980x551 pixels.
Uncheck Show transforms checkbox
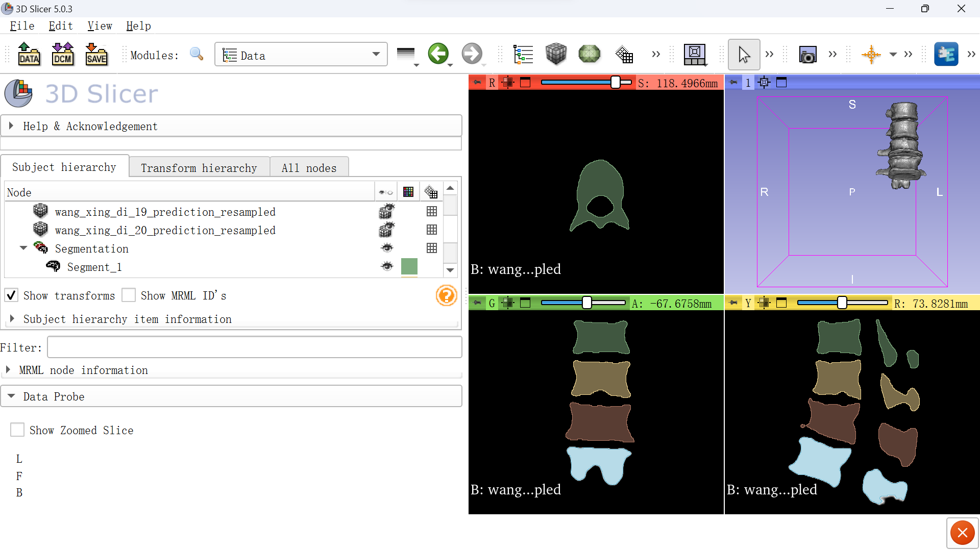pos(12,295)
